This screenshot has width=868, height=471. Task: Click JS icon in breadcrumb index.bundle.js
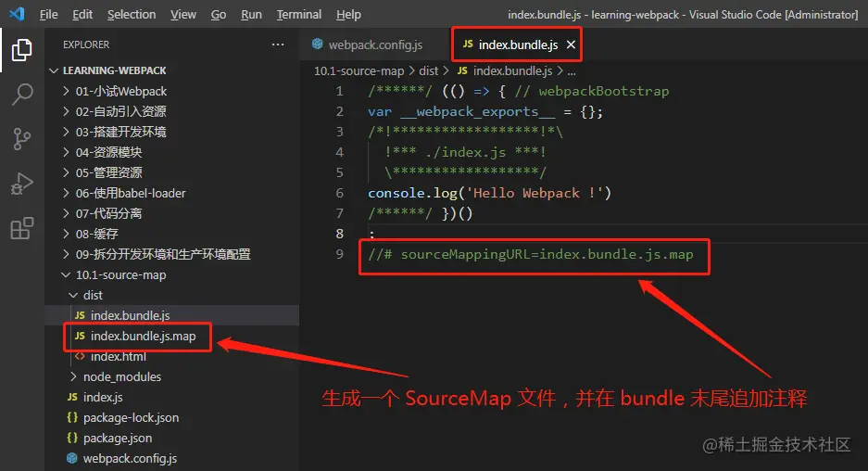(462, 70)
